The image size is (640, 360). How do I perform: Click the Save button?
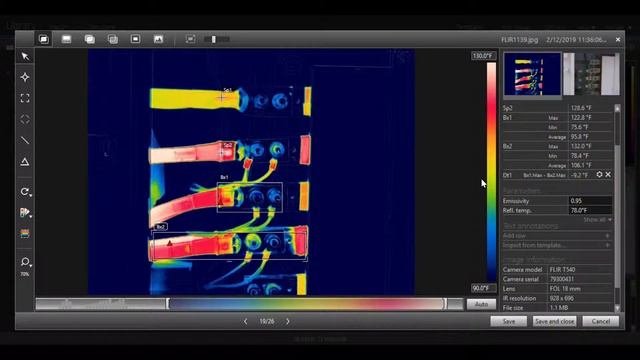[x=509, y=322]
